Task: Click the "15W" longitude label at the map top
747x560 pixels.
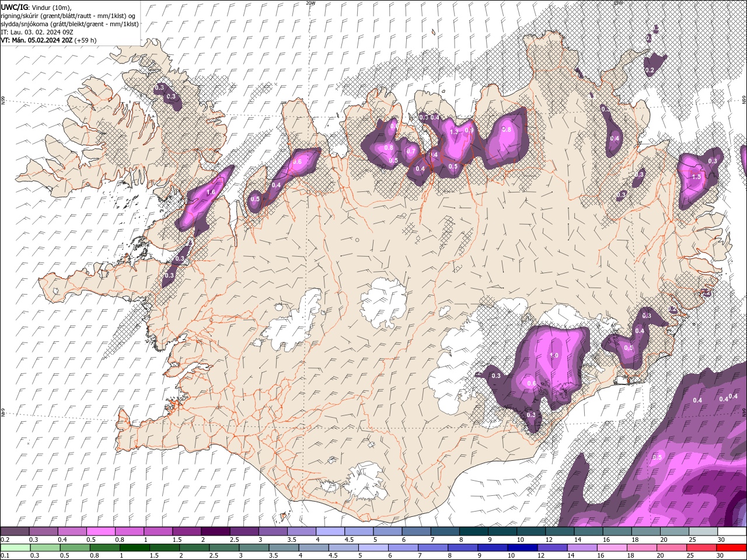Action: pos(618,3)
